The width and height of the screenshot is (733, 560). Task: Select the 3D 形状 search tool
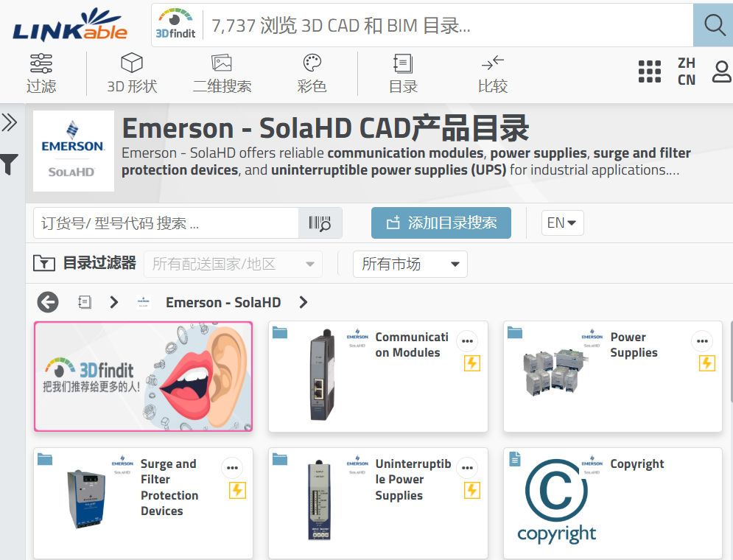132,74
